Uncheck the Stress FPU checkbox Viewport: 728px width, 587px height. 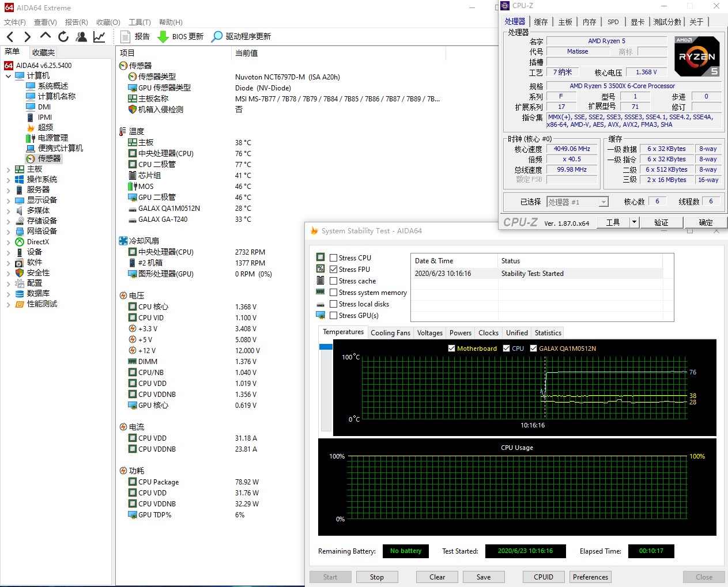click(333, 269)
